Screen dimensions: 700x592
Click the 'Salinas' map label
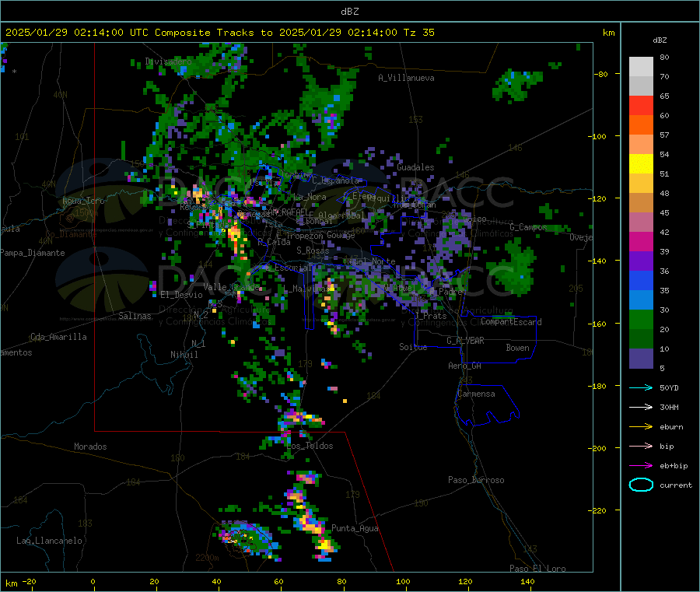pos(135,316)
